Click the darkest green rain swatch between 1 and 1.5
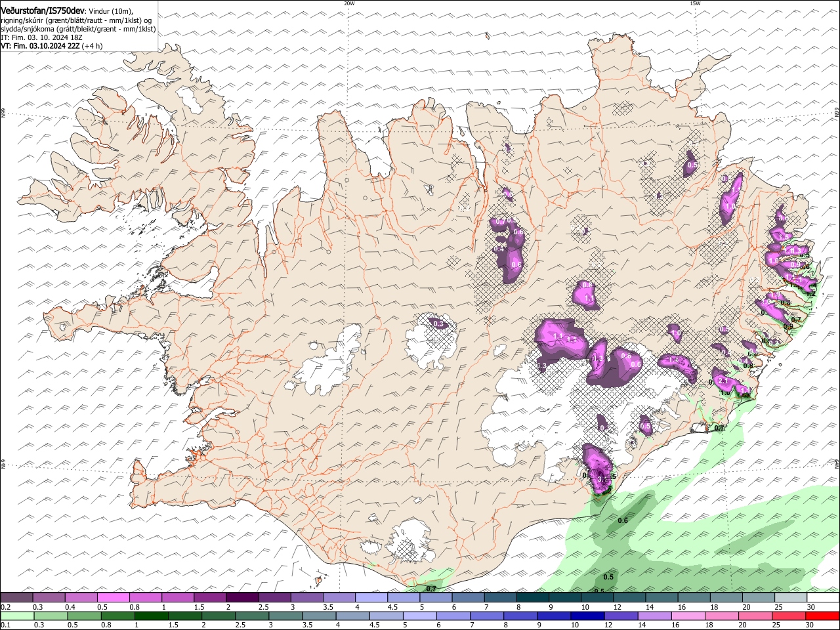 point(151,616)
